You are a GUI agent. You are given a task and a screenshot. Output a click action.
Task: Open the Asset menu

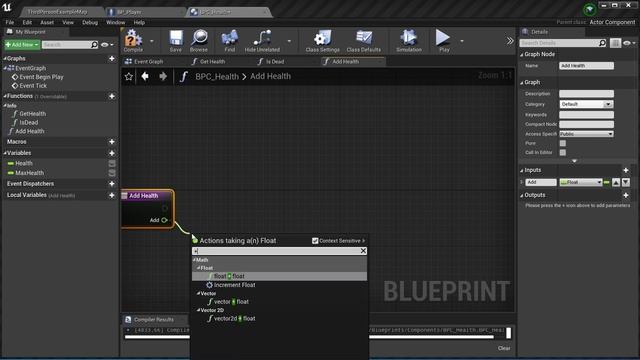pos(47,22)
